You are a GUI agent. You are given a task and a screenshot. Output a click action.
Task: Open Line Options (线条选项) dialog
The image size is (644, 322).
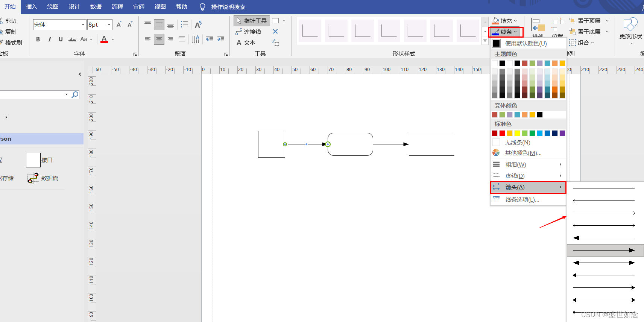click(x=529, y=200)
